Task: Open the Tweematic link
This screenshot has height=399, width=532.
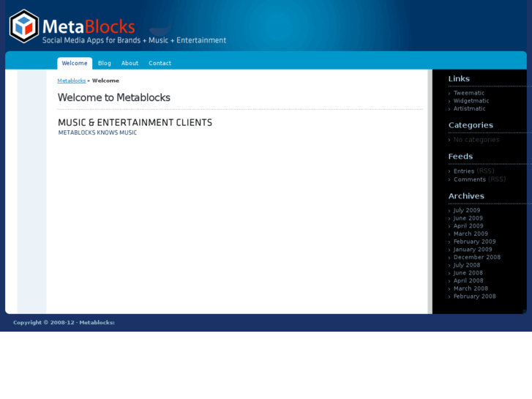Action: tap(469, 93)
